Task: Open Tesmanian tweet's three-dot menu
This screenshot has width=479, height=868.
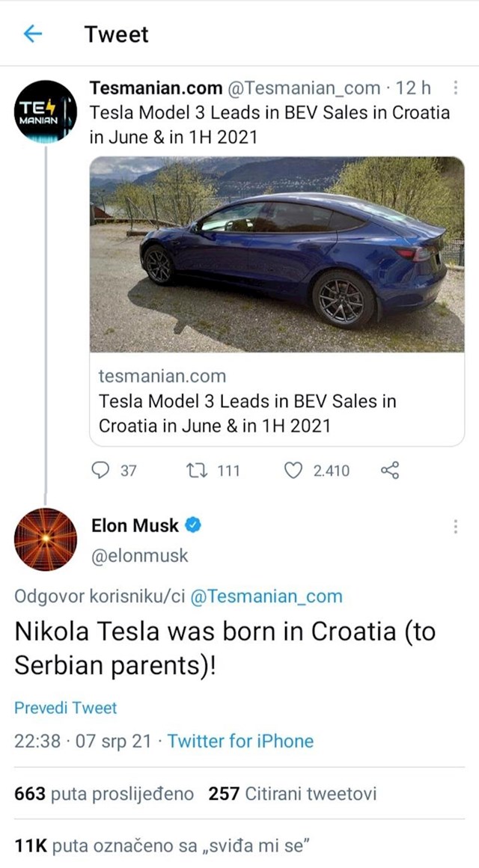Action: 455,88
